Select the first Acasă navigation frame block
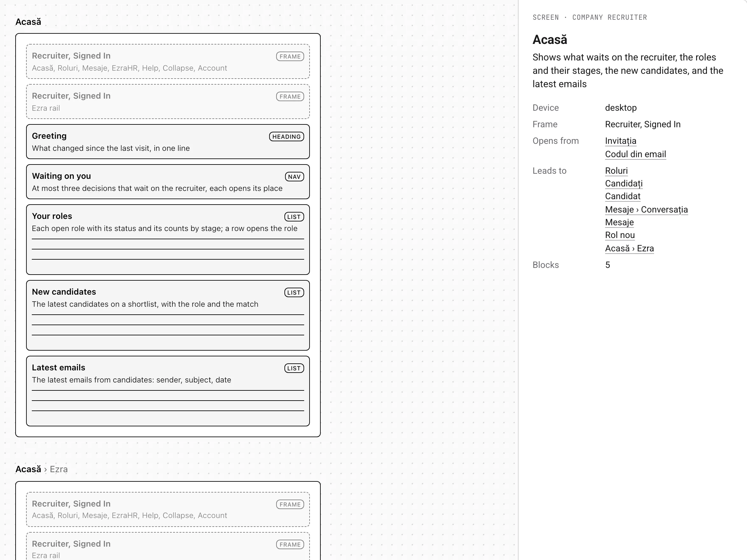Viewport: 747px width, 560px height. coord(168,61)
